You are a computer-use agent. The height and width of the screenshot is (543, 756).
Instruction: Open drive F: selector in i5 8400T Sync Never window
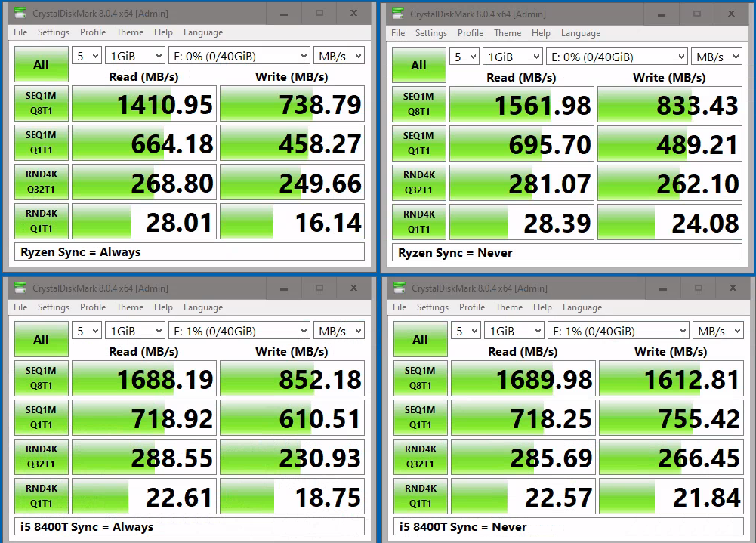click(618, 331)
